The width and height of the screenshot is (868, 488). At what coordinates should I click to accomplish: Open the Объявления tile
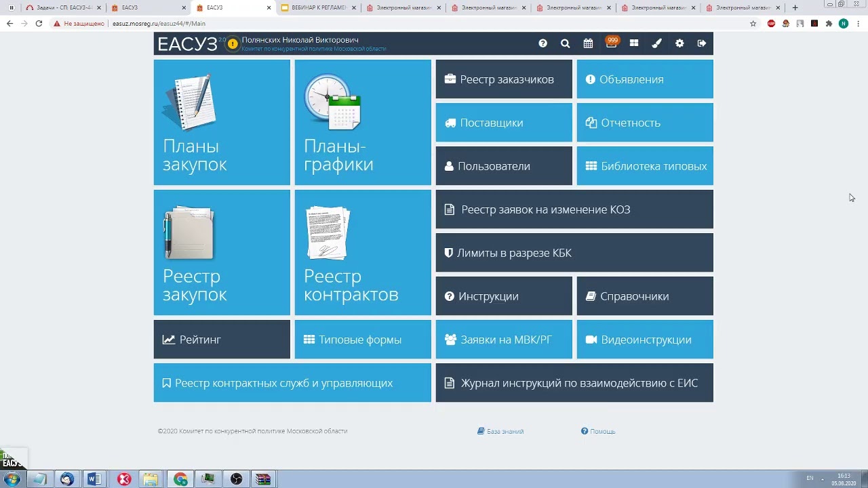pos(645,79)
